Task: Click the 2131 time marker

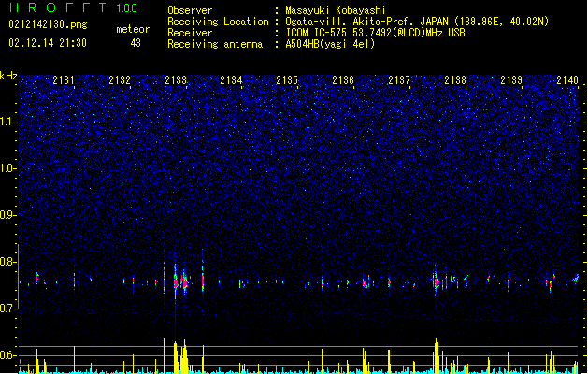Action: [x=64, y=79]
